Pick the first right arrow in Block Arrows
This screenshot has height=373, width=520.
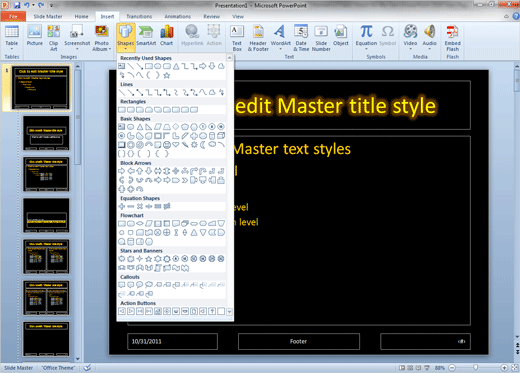click(122, 171)
